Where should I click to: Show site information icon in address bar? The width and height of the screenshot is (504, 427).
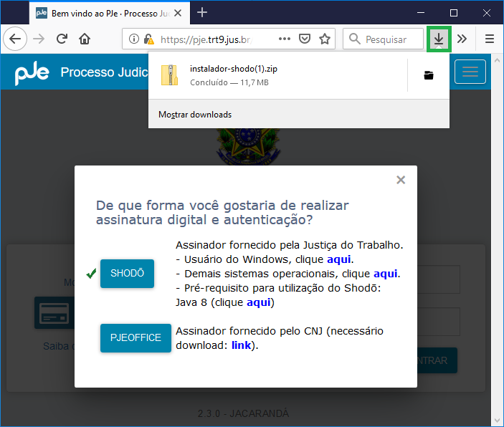(134, 39)
